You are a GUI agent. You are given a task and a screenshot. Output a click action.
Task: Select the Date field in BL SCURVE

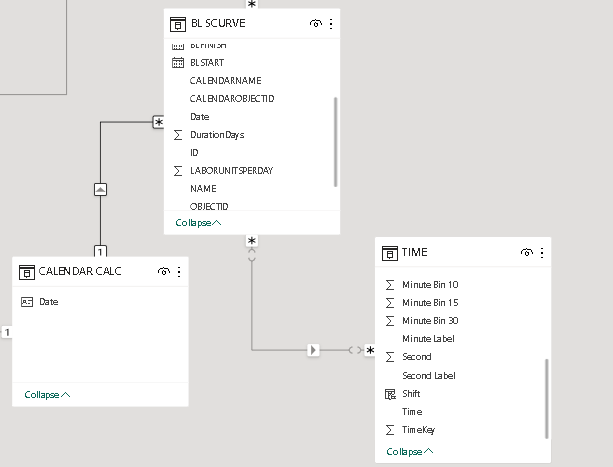point(199,116)
